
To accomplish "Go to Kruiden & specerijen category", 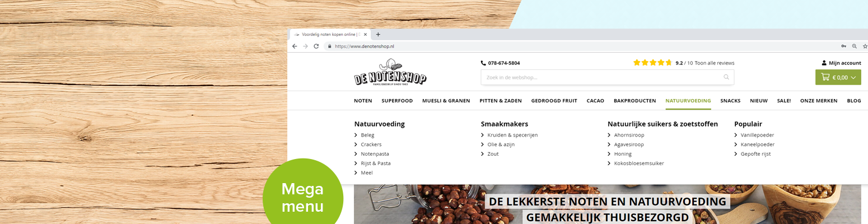I will point(512,135).
